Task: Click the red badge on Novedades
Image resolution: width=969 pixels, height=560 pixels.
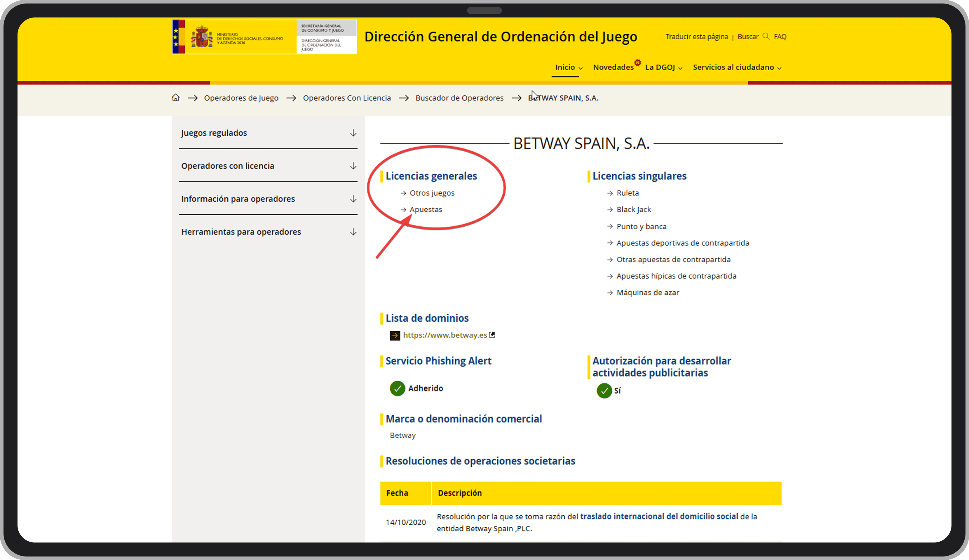Action: pos(637,63)
